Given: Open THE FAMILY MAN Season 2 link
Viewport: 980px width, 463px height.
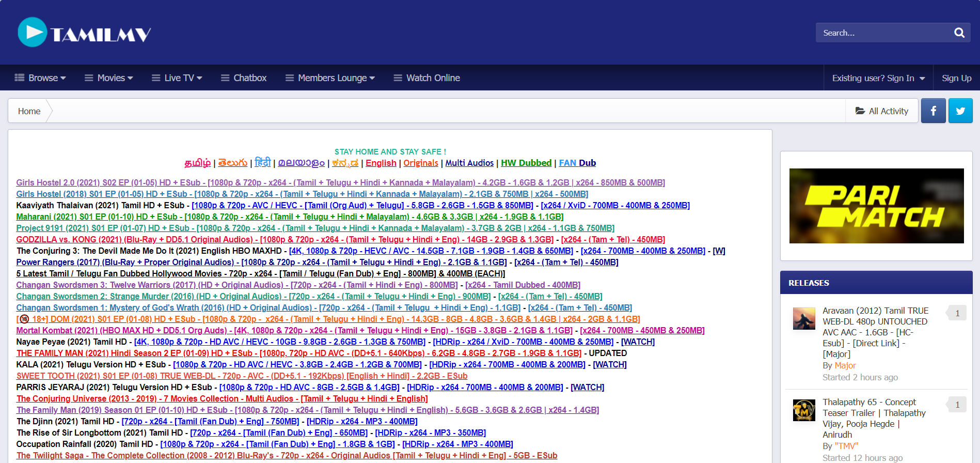Looking at the screenshot, I should pyautogui.click(x=298, y=353).
